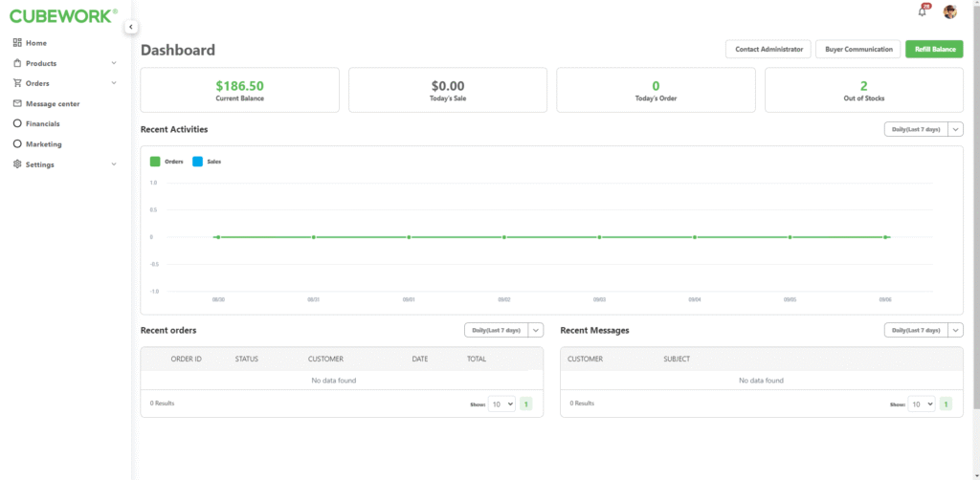980x480 pixels.
Task: Click the Settings gear icon
Action: [17, 164]
